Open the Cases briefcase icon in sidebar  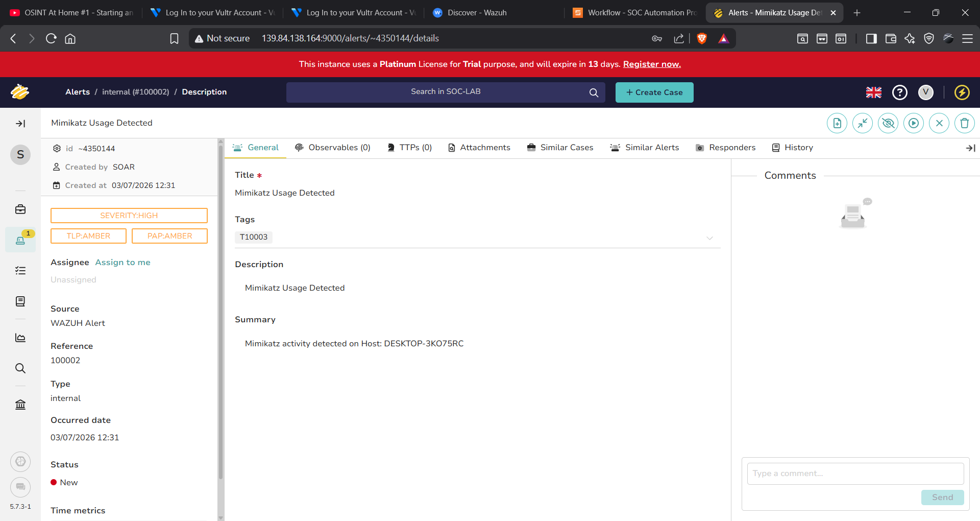coord(20,209)
